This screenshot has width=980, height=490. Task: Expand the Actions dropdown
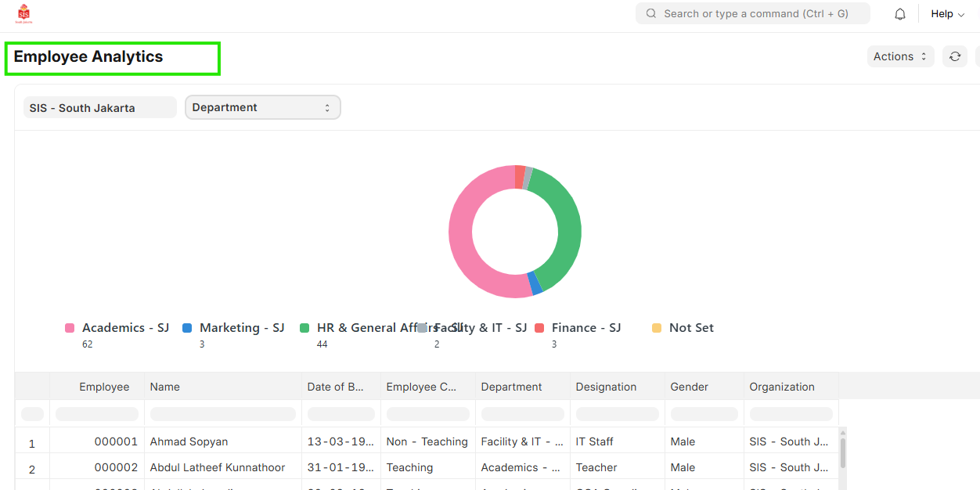pyautogui.click(x=900, y=56)
